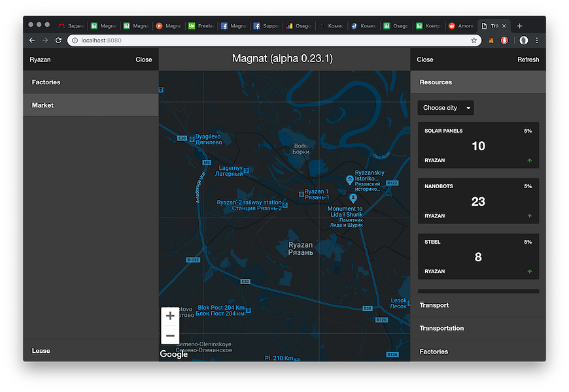Image resolution: width=569 pixels, height=392 pixels.
Task: Expand the Transportation section
Action: click(x=478, y=328)
